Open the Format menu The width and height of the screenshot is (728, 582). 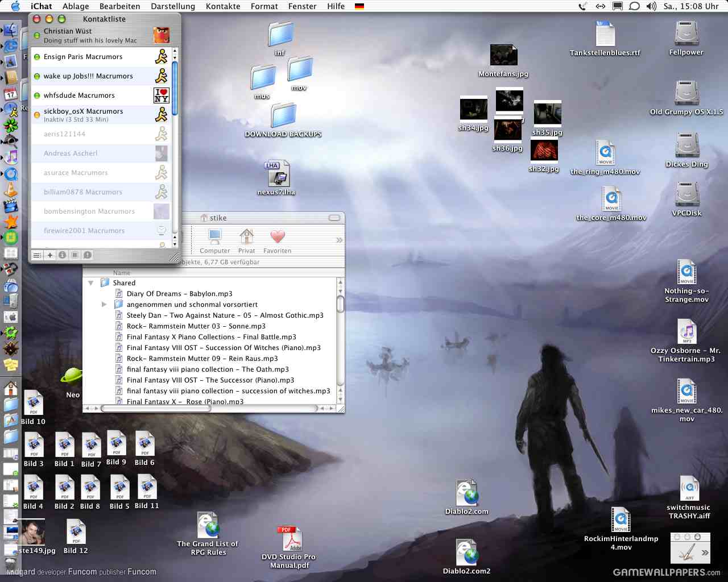tap(264, 6)
